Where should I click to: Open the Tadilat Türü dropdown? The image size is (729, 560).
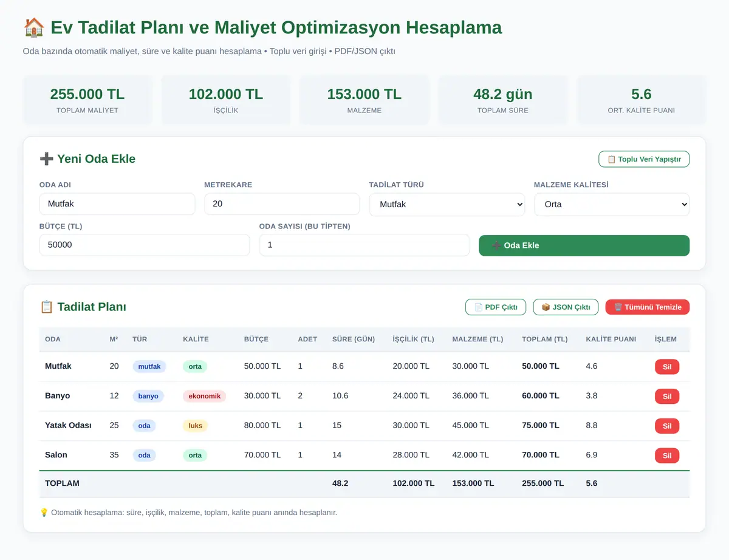(x=447, y=204)
